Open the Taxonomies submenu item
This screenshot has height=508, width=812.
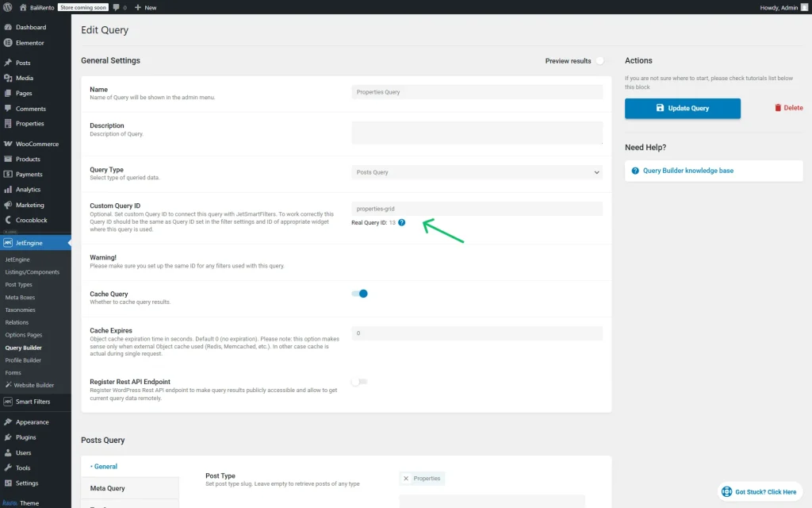coord(20,310)
